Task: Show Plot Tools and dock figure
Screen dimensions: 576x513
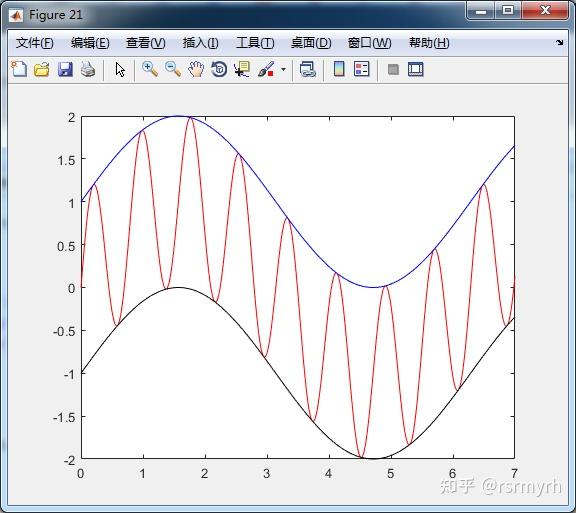Action: pos(416,69)
